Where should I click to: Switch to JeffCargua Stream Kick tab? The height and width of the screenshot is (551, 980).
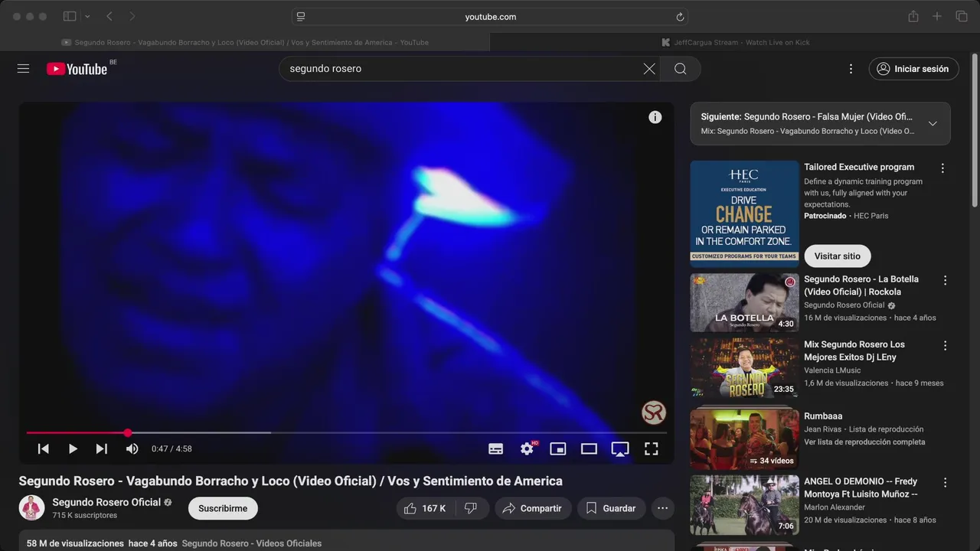(735, 42)
